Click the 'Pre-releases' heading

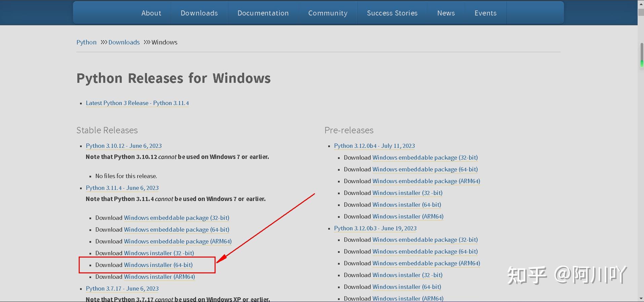pyautogui.click(x=349, y=130)
